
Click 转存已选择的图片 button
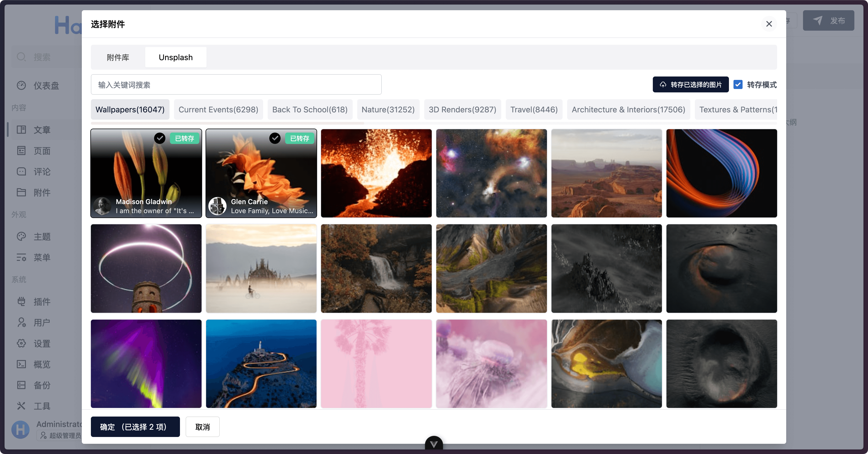coord(691,84)
